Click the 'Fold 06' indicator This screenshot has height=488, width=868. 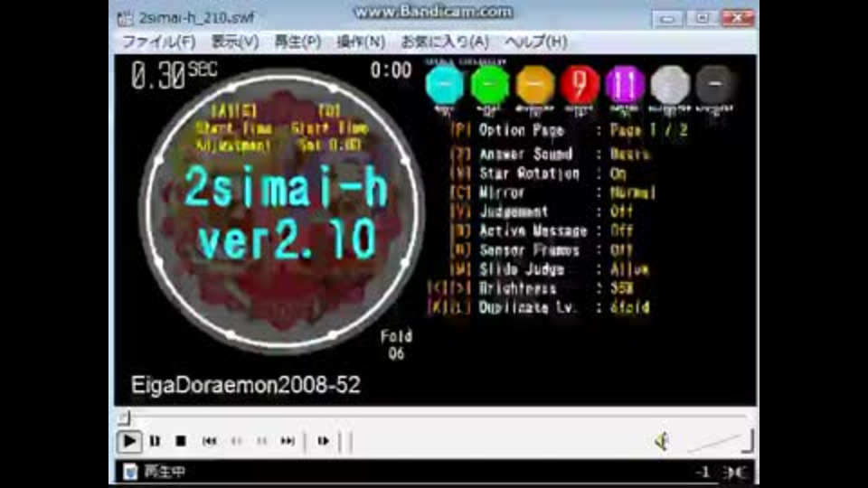(x=396, y=344)
